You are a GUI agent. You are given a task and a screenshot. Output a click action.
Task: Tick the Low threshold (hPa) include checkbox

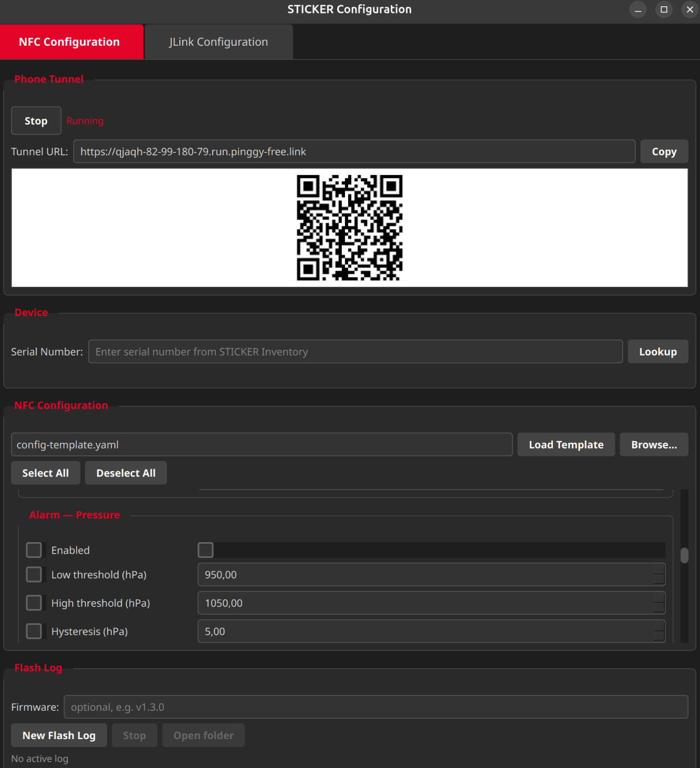tap(34, 575)
